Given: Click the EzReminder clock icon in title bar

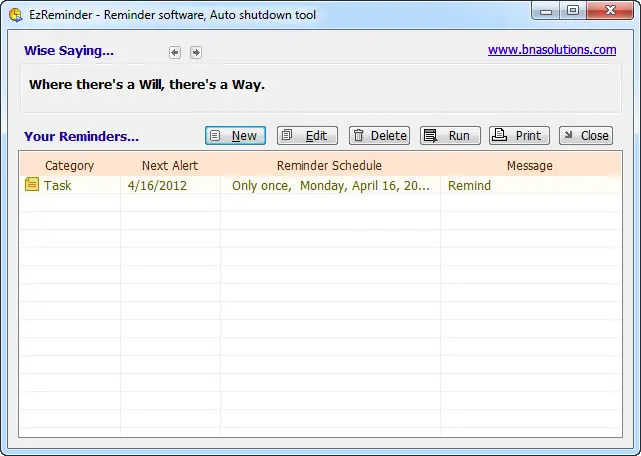Looking at the screenshot, I should 16,15.
